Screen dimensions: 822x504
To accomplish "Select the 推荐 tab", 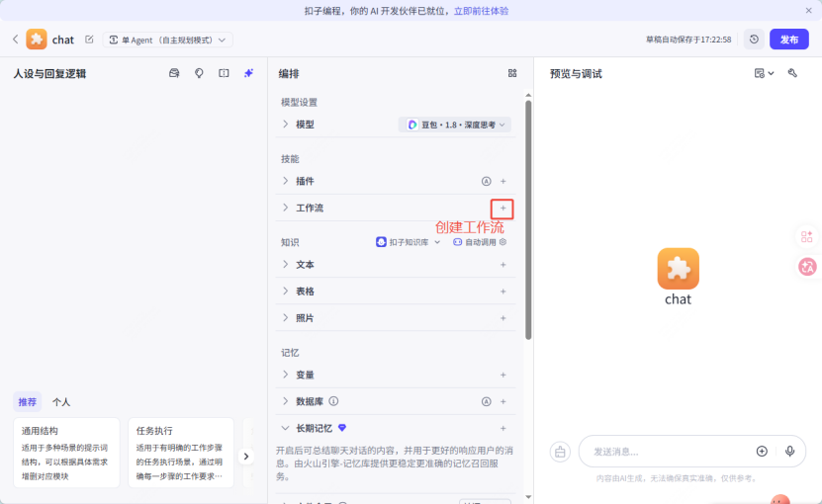I will coord(28,402).
